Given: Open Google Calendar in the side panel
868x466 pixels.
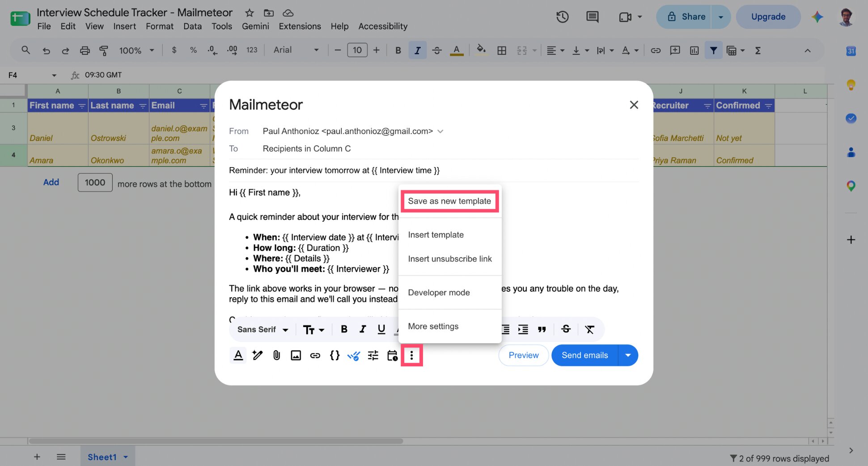Looking at the screenshot, I should 851,51.
